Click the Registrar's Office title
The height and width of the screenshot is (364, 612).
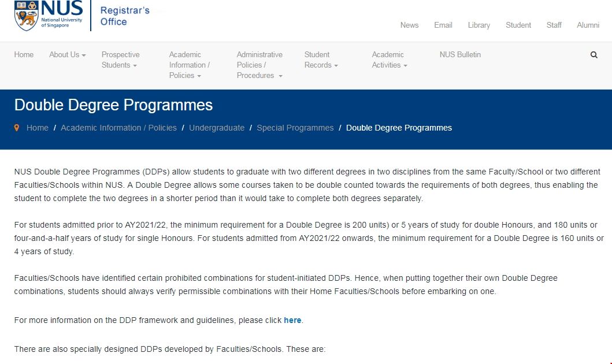click(124, 16)
